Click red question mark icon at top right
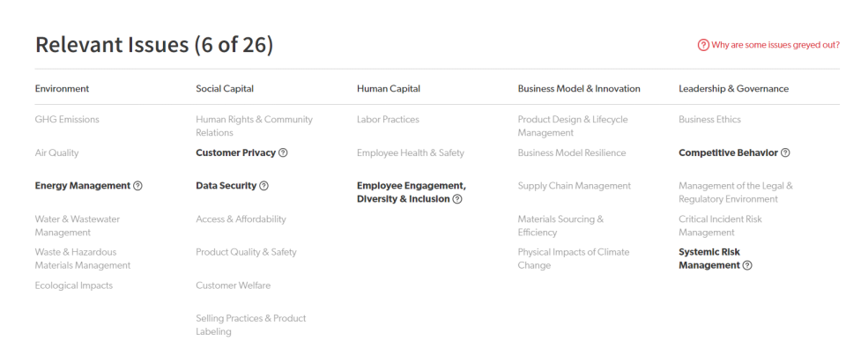The height and width of the screenshot is (363, 868). pyautogui.click(x=703, y=46)
